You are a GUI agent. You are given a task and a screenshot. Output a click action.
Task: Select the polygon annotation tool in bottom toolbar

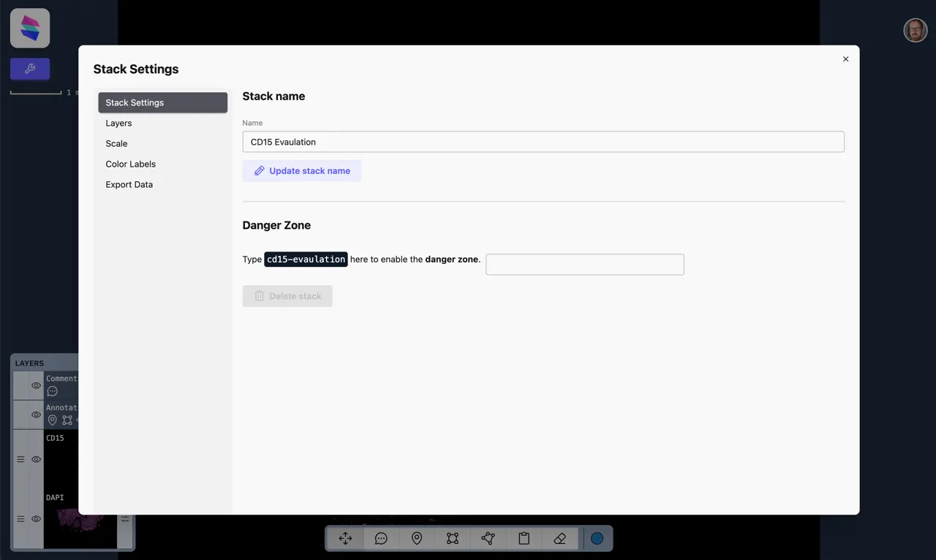488,539
